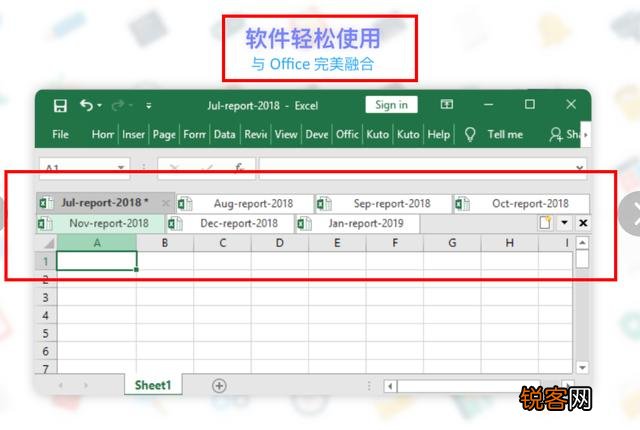Go to next slide with right arrow

(x=631, y=214)
